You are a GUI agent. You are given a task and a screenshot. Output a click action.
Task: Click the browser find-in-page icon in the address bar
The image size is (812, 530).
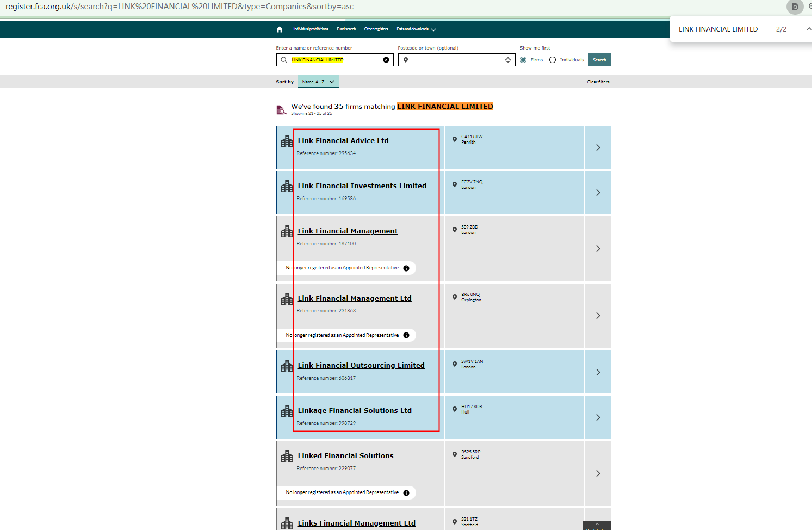coord(795,7)
